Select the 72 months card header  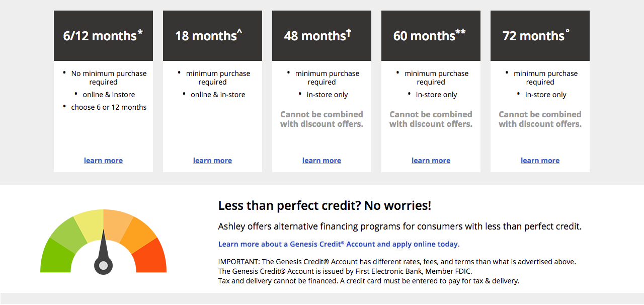[x=540, y=36]
